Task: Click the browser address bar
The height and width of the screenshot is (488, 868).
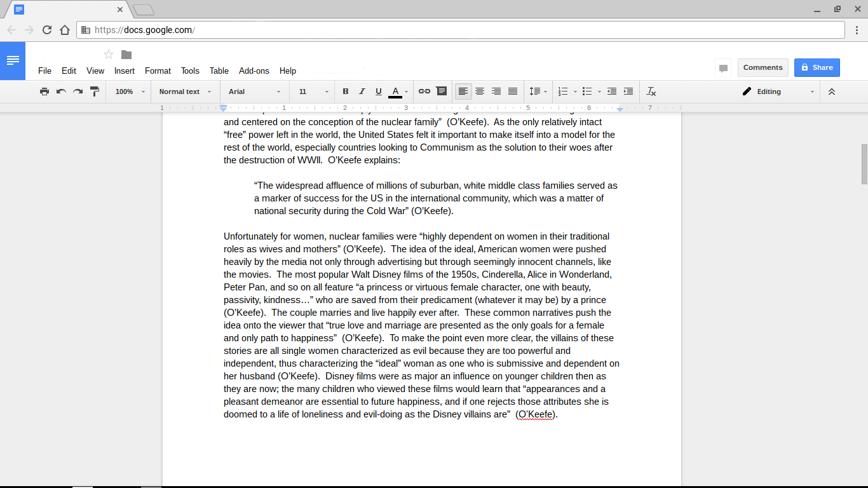Action: (445, 30)
